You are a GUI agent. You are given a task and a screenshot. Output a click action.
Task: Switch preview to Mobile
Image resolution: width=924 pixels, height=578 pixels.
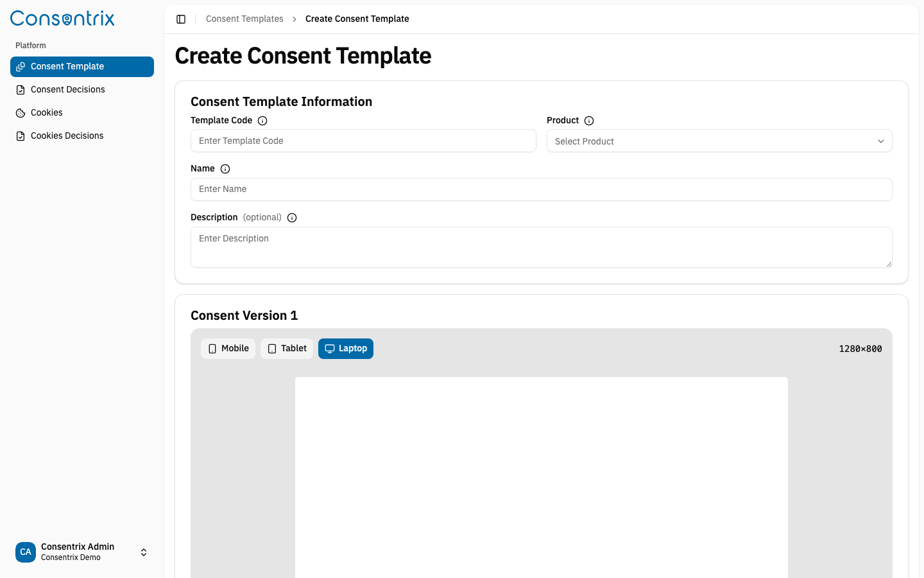pyautogui.click(x=228, y=349)
